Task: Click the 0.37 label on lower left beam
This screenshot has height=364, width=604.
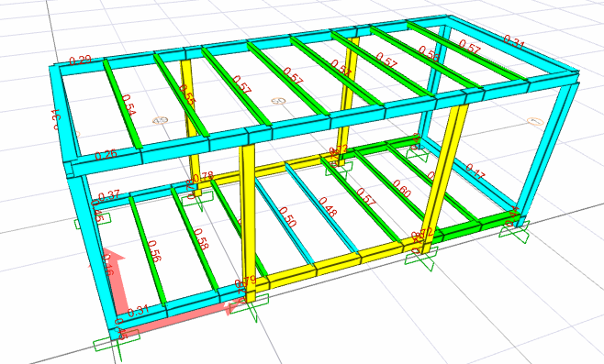Action: [108, 195]
